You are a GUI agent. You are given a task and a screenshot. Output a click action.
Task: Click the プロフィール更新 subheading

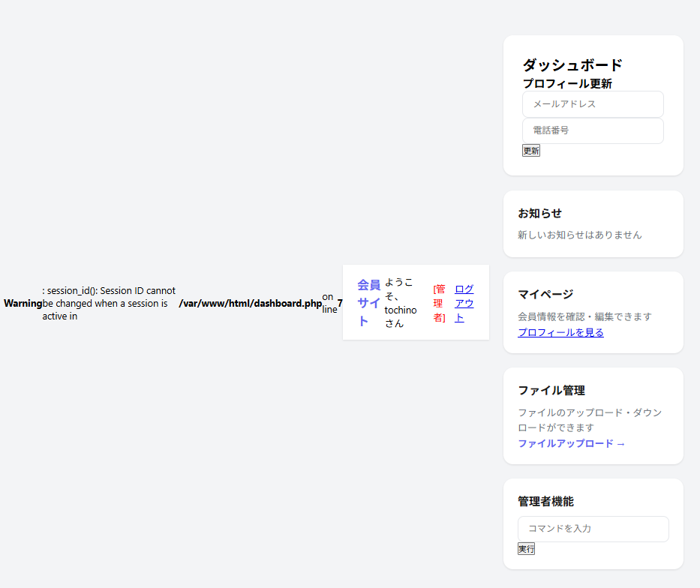pyautogui.click(x=567, y=83)
